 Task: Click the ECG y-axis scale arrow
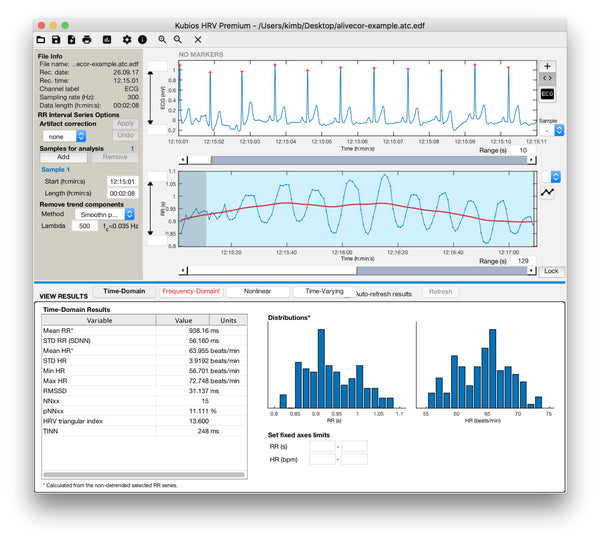click(x=150, y=98)
